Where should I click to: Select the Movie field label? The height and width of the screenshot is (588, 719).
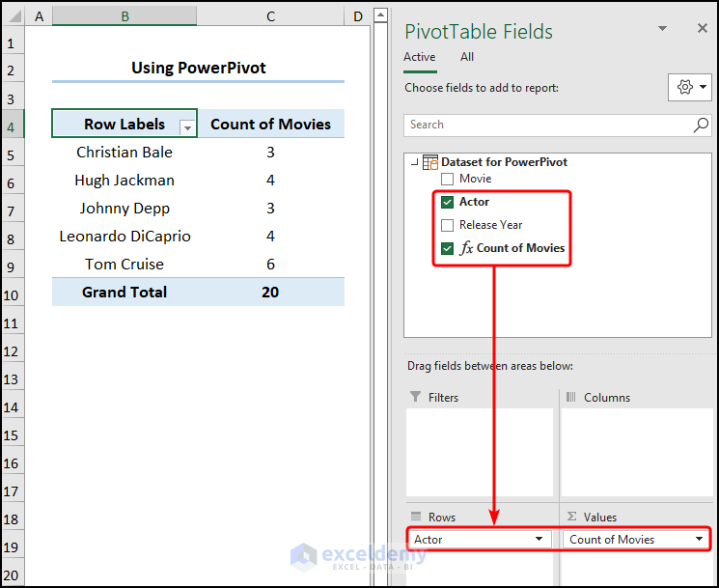475,179
